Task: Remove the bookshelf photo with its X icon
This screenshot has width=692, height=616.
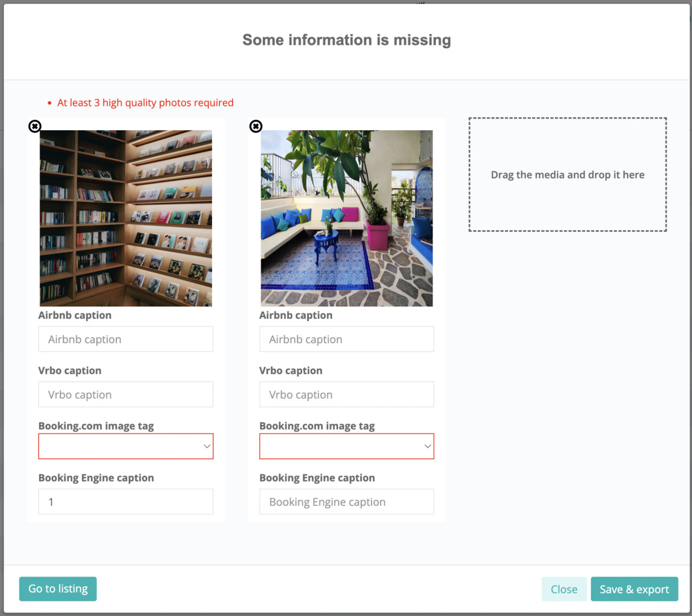Action: tap(35, 126)
